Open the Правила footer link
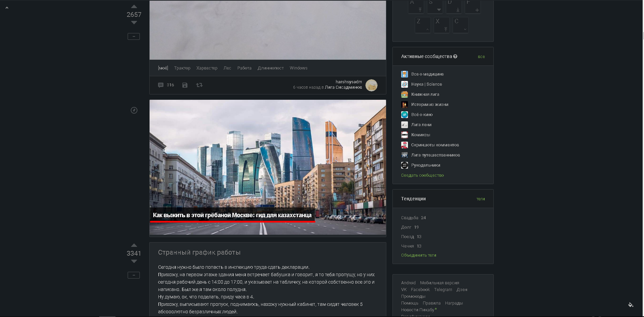Image resolution: width=644 pixels, height=317 pixels. coord(431,303)
